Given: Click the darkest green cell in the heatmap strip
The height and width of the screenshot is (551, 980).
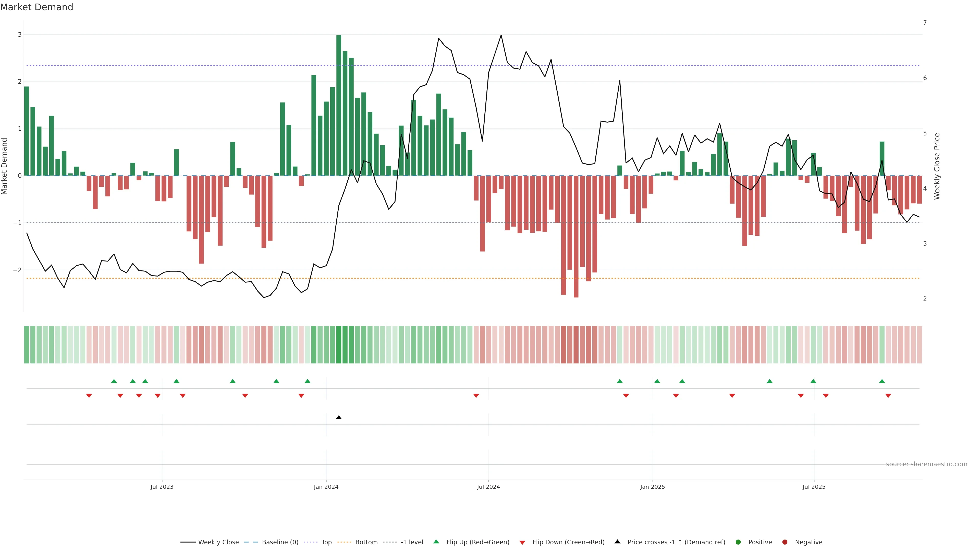Looking at the screenshot, I should pyautogui.click(x=339, y=345).
